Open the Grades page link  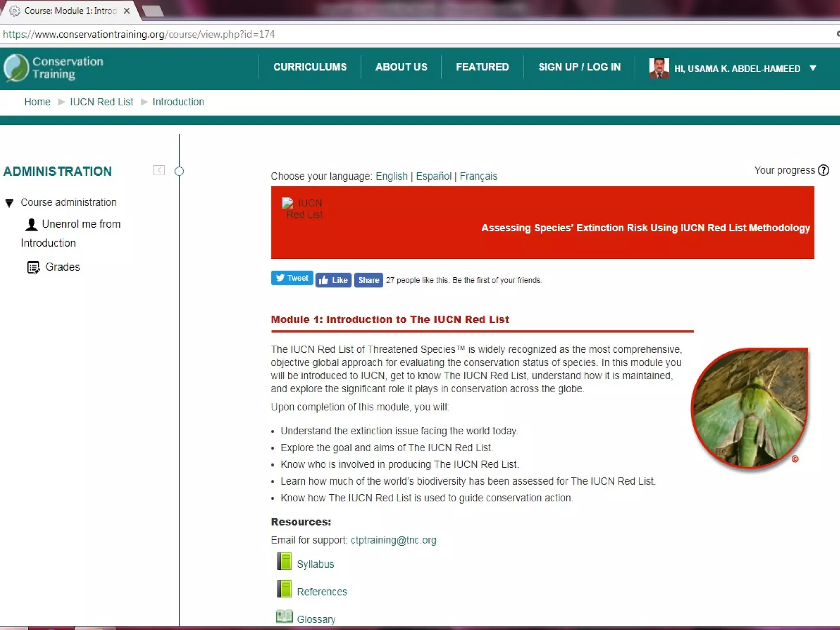pos(62,267)
